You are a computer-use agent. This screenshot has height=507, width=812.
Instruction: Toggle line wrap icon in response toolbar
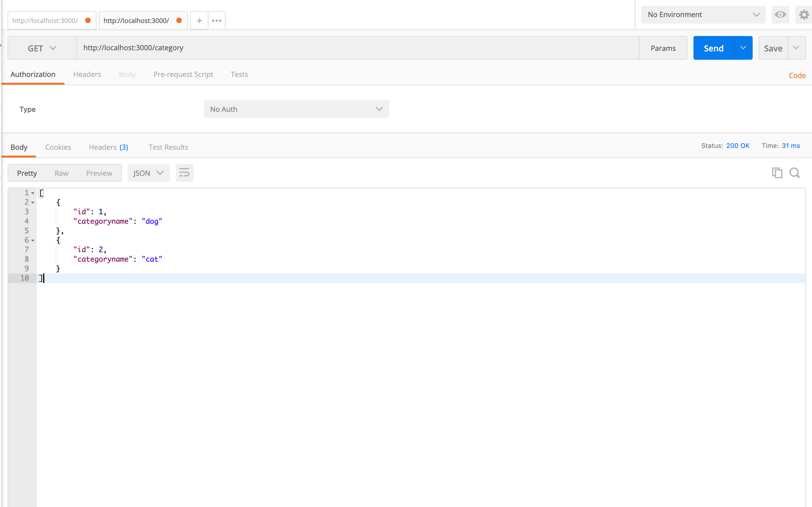click(184, 173)
